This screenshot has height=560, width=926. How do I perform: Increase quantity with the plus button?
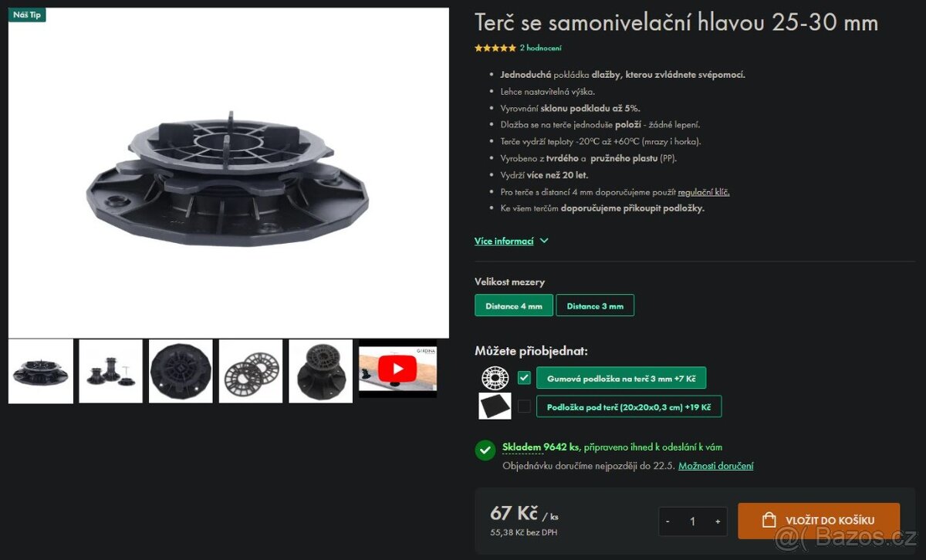pos(718,521)
